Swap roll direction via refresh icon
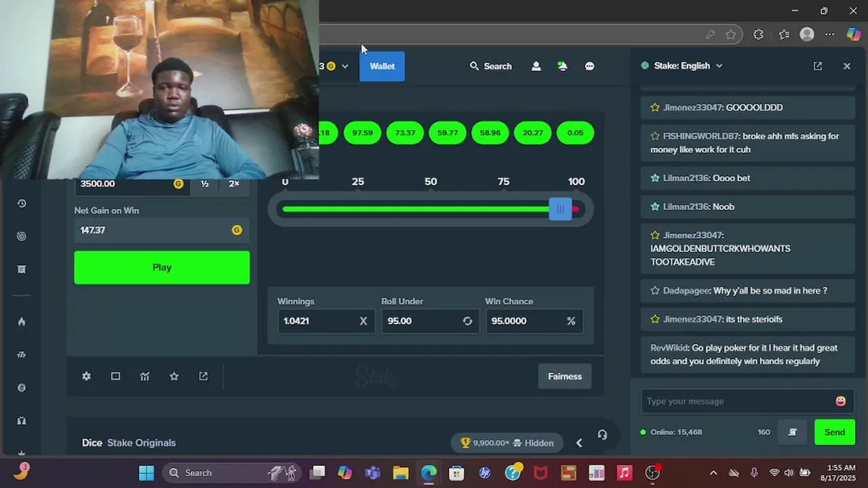 [x=467, y=321]
